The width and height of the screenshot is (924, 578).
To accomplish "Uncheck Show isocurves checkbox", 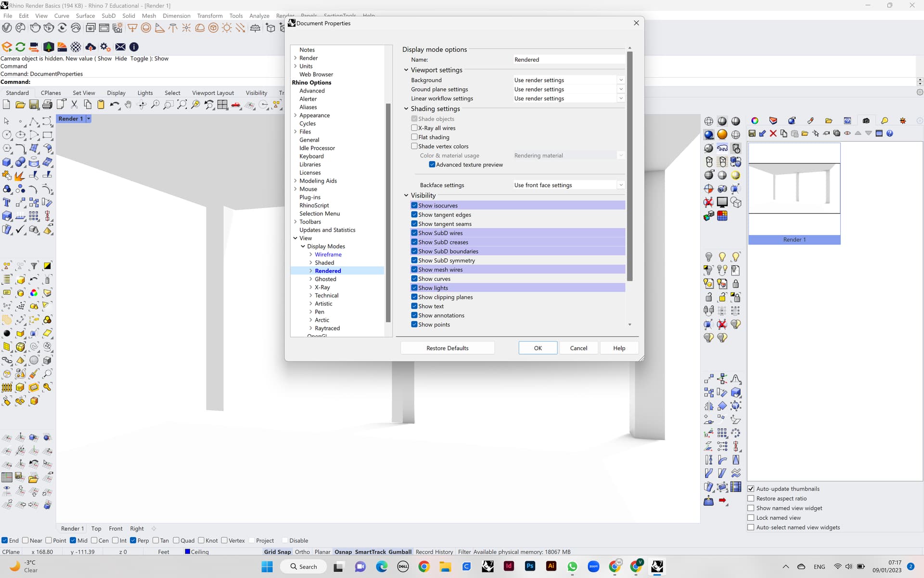I will pyautogui.click(x=414, y=205).
